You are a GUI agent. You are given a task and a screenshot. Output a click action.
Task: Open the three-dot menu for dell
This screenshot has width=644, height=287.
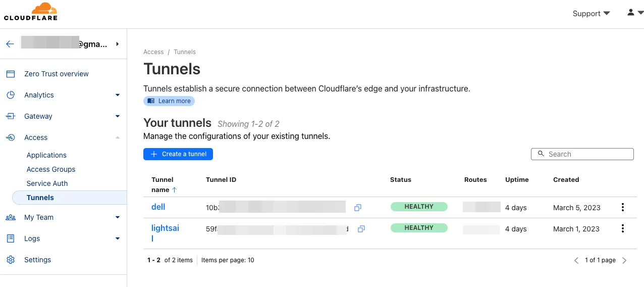tap(623, 207)
